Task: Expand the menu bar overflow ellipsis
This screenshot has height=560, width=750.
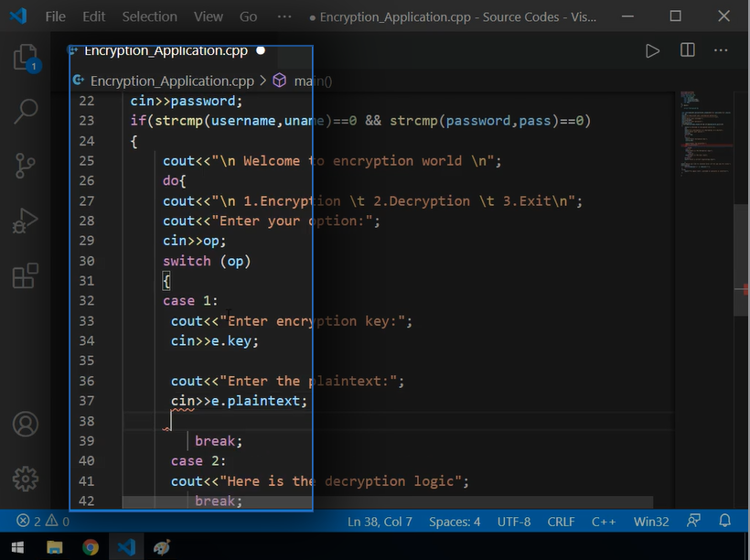Action: click(x=284, y=16)
